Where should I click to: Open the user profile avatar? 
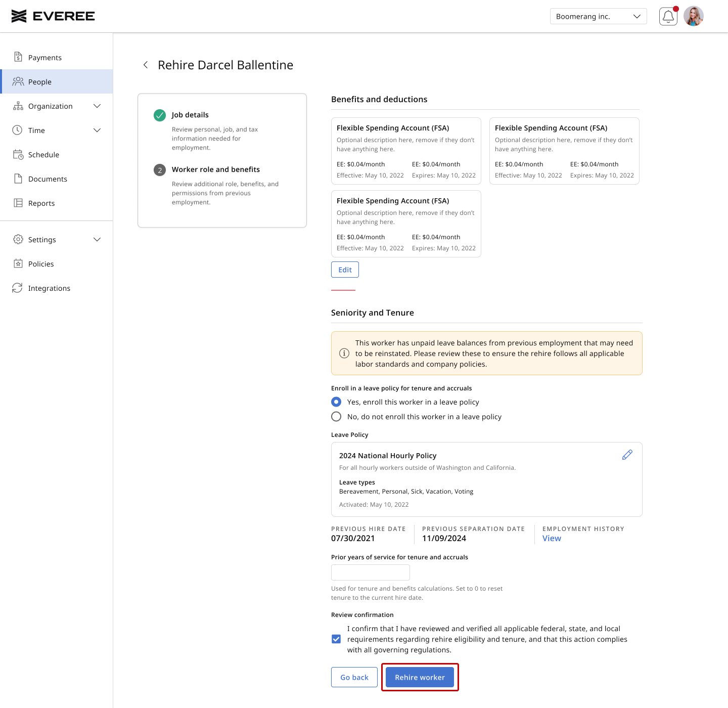coord(694,16)
